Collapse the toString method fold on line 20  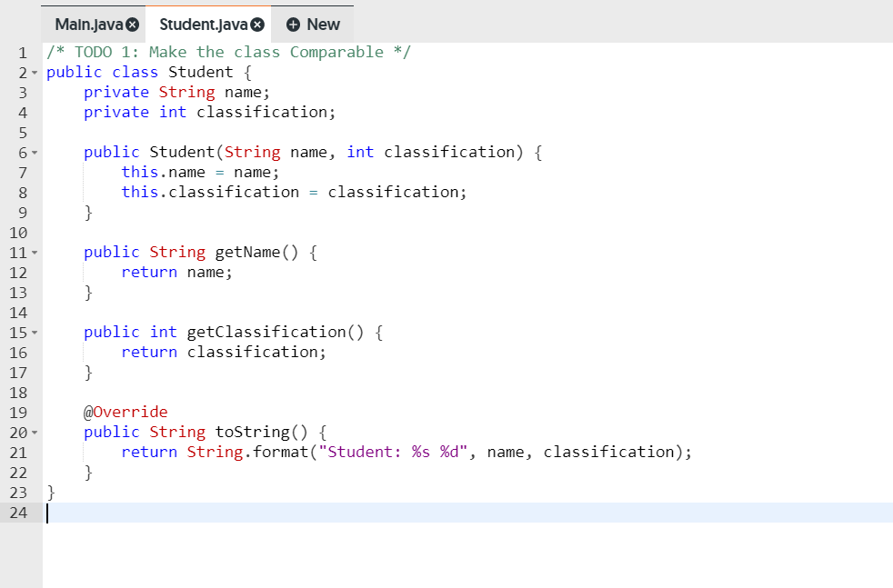point(36,433)
